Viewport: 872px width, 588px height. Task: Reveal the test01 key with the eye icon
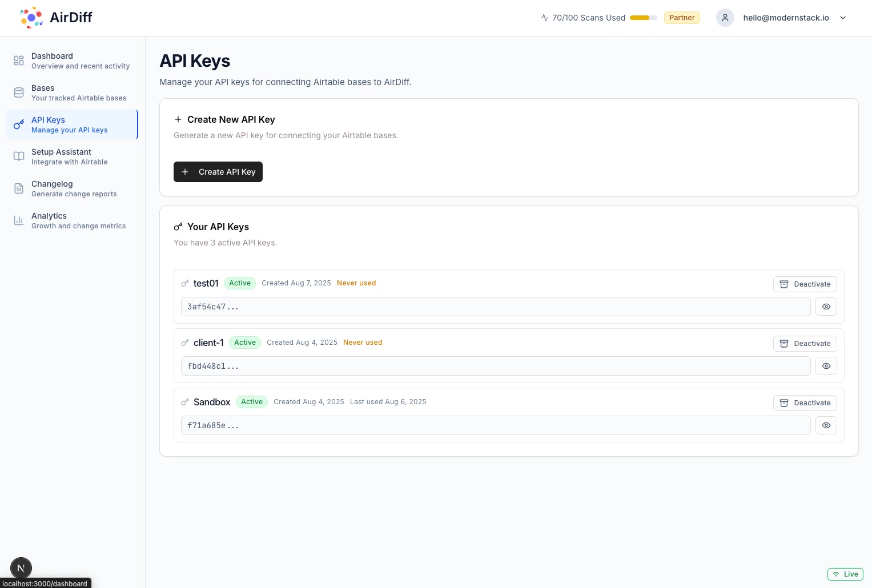coord(826,307)
